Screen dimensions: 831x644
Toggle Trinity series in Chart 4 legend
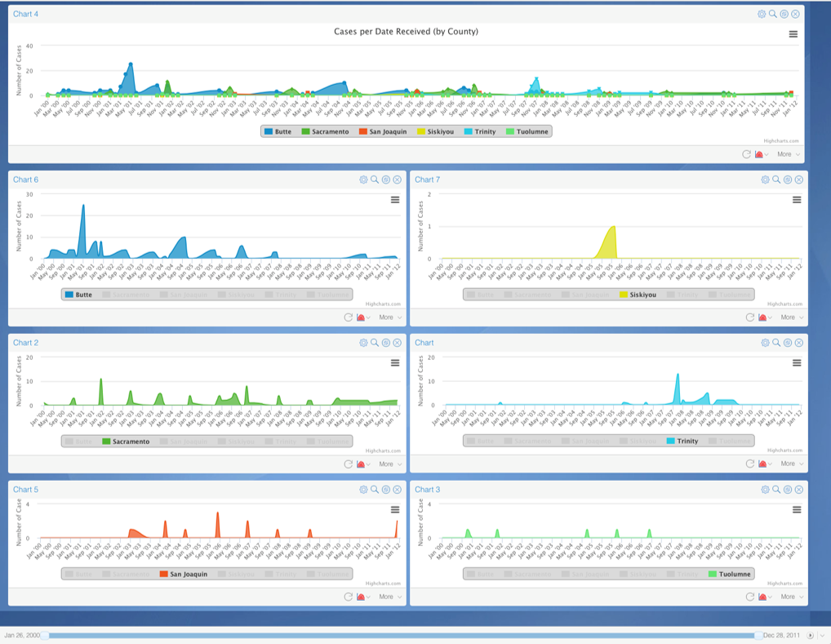479,131
